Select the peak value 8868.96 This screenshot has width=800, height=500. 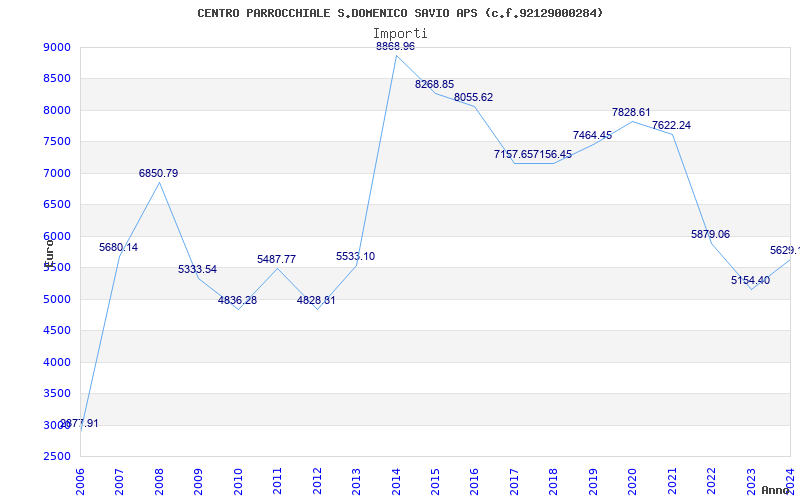coord(395,46)
